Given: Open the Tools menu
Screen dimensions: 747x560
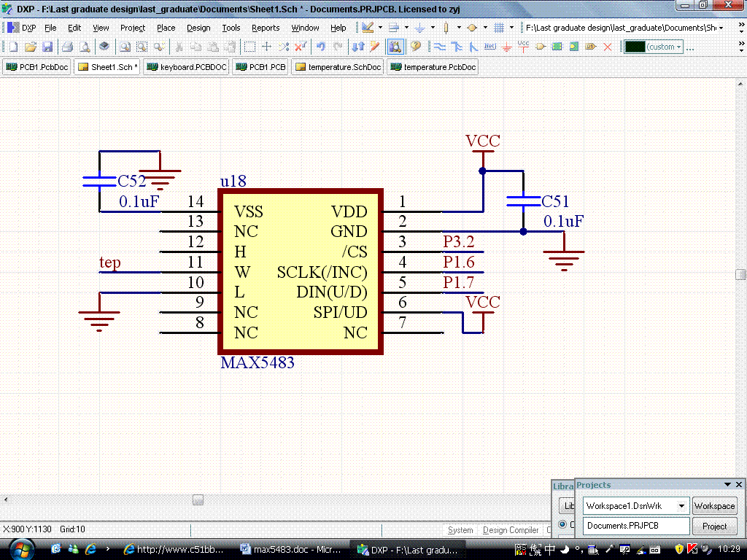Looking at the screenshot, I should pyautogui.click(x=231, y=28).
